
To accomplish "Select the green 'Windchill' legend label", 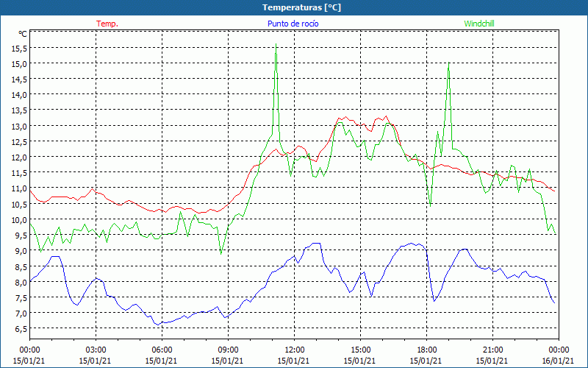I will tap(479, 24).
